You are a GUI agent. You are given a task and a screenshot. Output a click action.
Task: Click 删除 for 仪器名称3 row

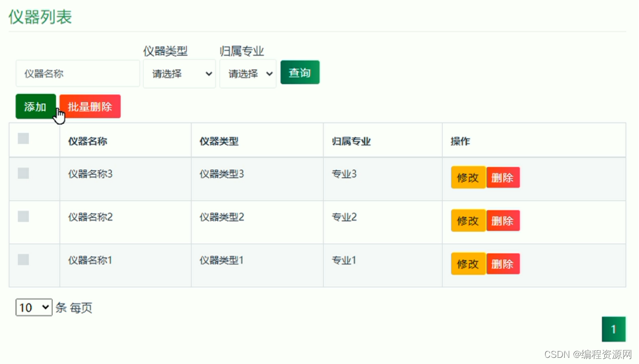(x=503, y=178)
